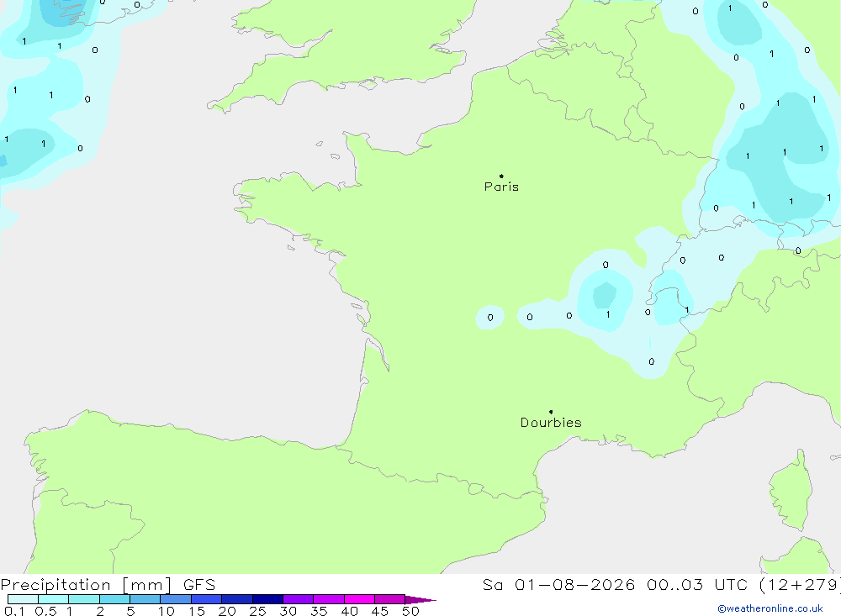The image size is (841, 616).
Task: Click the Precipitation [mm] GFS title
Action: pyautogui.click(x=108, y=584)
